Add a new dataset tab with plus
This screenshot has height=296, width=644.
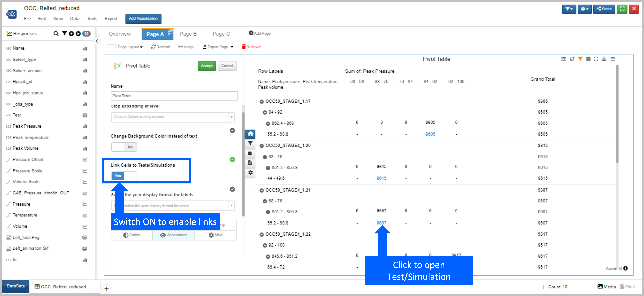[x=107, y=289]
